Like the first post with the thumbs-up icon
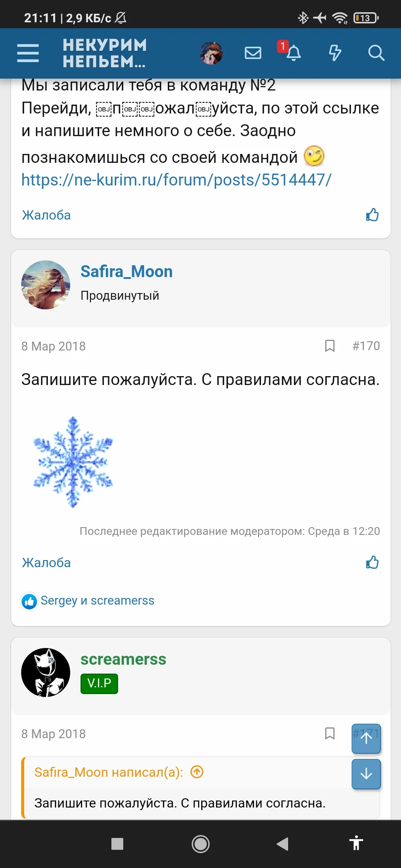The image size is (401, 868). click(372, 215)
